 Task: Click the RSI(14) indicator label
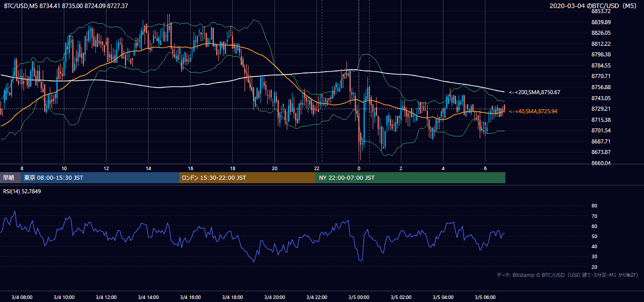click(23, 191)
